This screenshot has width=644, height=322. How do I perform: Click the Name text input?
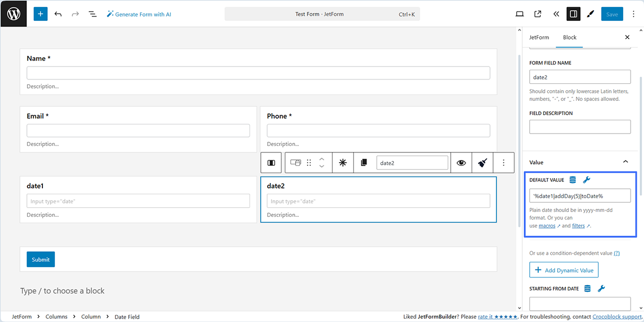point(258,73)
